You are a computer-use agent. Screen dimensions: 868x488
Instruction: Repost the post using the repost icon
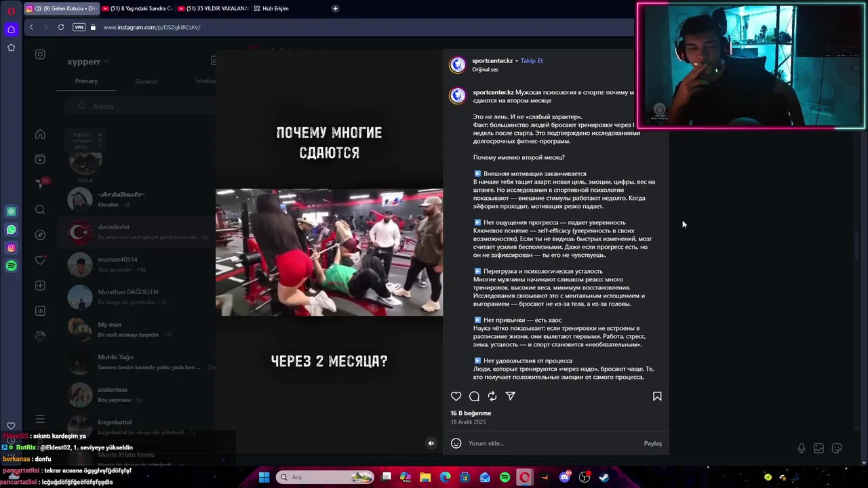(x=492, y=396)
